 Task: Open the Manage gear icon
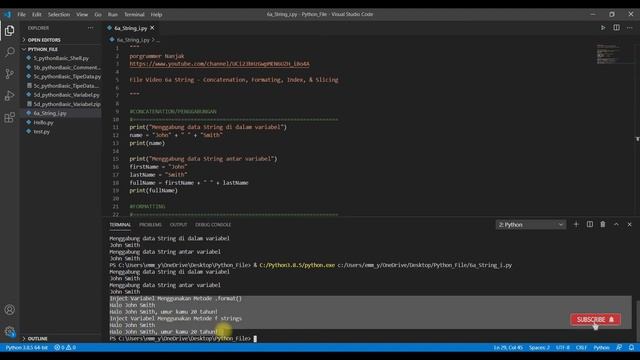(x=9, y=331)
